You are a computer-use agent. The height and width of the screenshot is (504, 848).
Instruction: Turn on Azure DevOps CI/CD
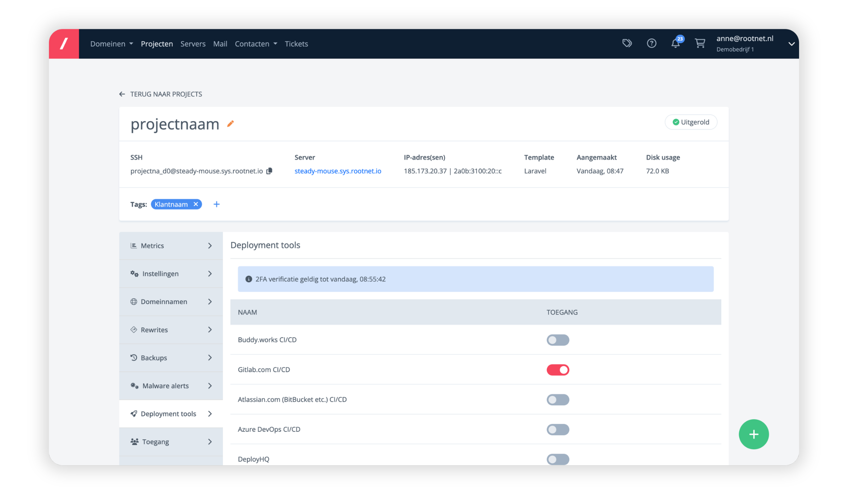(x=558, y=429)
